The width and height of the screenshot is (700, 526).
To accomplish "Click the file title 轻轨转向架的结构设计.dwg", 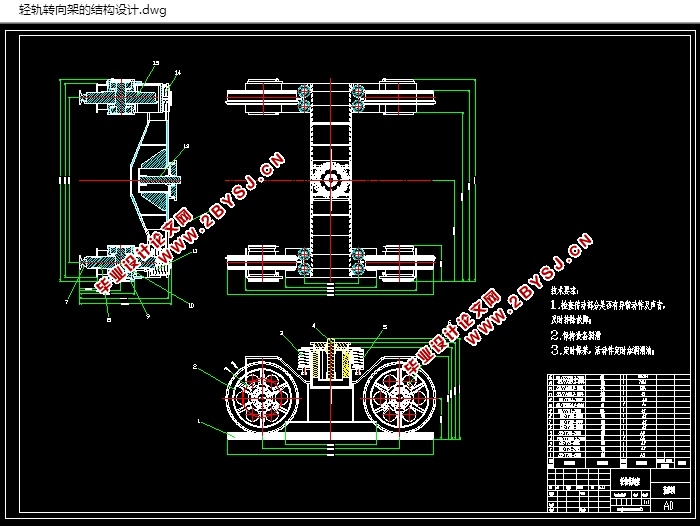I will [x=93, y=10].
